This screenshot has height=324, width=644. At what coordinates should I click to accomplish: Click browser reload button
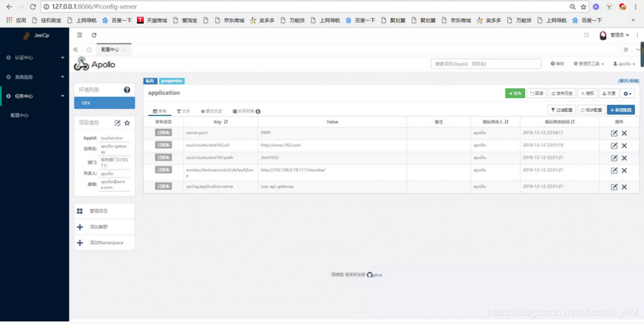(33, 7)
